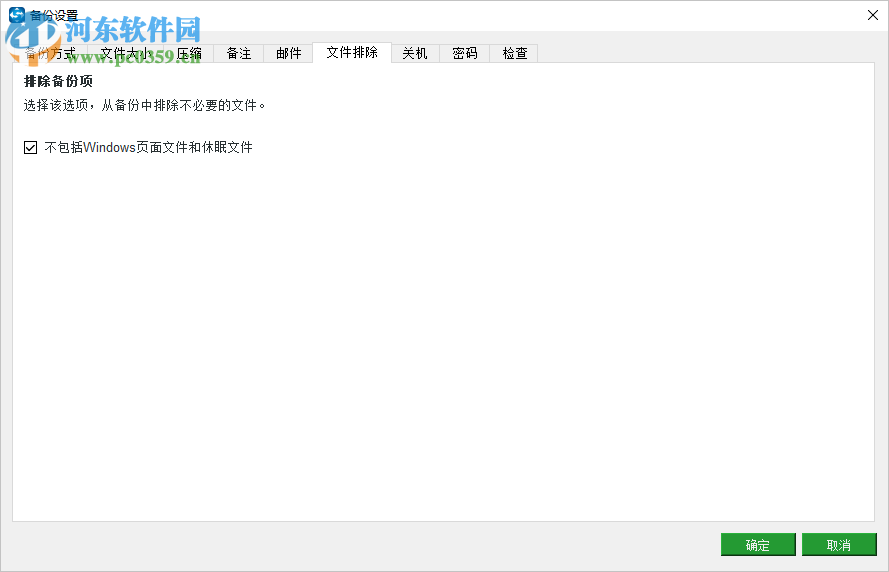Close the 备份设置 dialog window
This screenshot has width=889, height=572.
click(873, 15)
